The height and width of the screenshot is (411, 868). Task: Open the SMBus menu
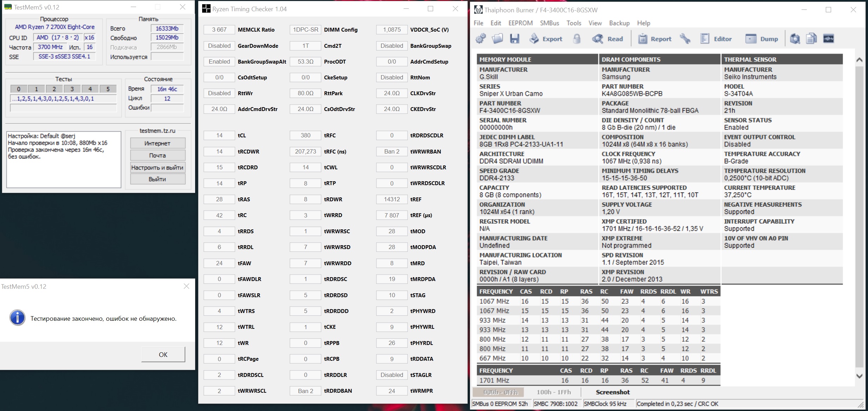[549, 23]
